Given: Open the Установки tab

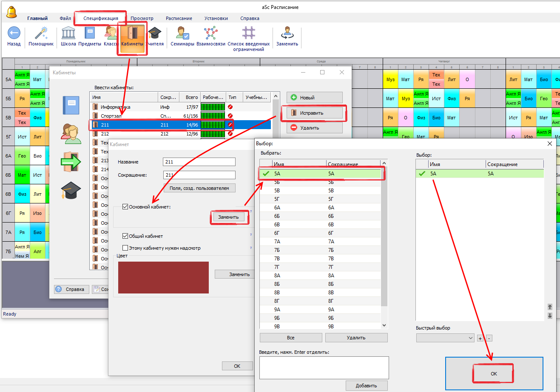Looking at the screenshot, I should click(x=216, y=18).
